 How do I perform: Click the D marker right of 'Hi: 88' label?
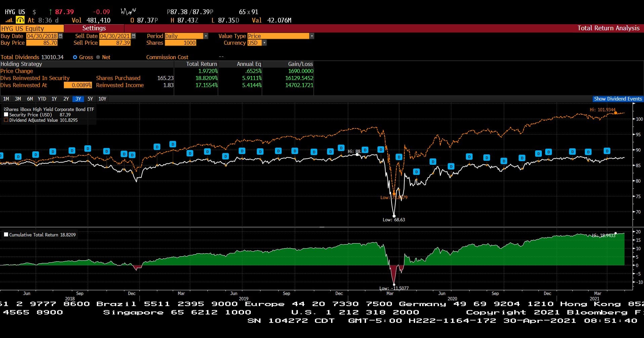tap(365, 150)
